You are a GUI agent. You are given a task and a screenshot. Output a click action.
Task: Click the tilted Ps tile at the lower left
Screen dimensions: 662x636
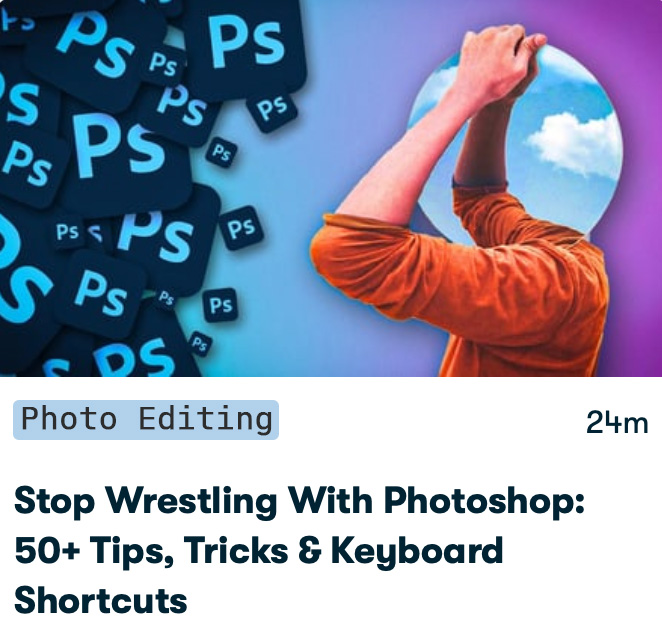(100, 294)
